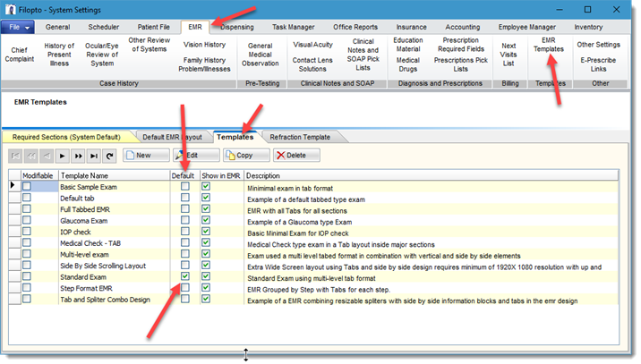Open Ocular/Eye Review of System
641x364 pixels.
click(102, 55)
